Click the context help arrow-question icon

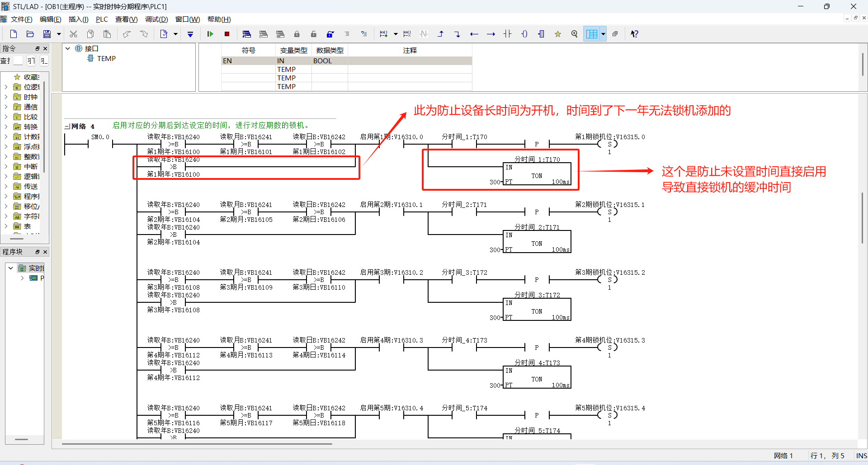(x=635, y=34)
